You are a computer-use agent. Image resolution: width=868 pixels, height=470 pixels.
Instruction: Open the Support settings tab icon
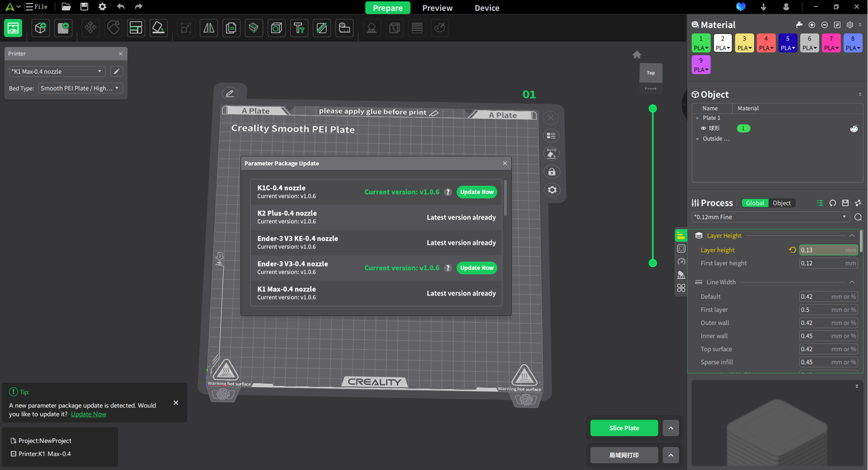pyautogui.click(x=681, y=275)
